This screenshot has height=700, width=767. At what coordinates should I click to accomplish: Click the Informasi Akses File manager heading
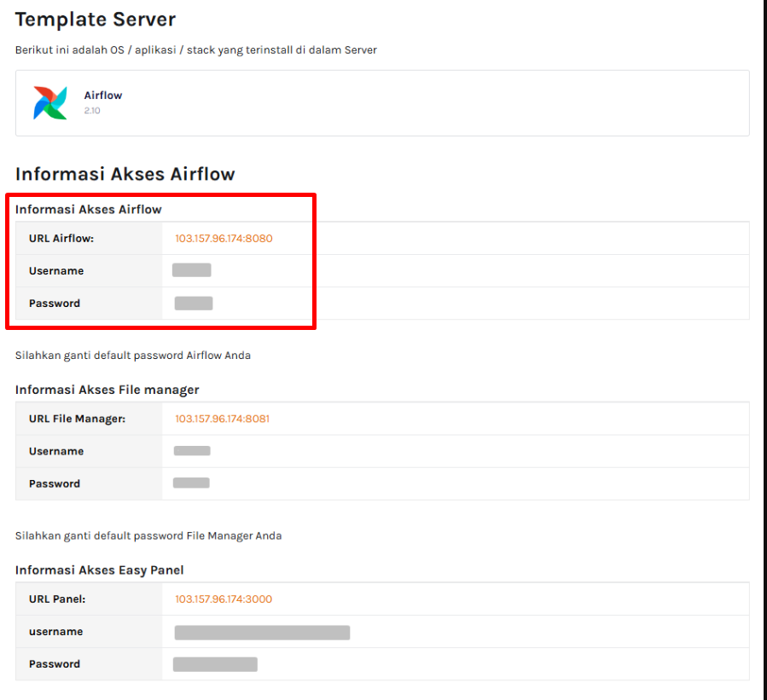[x=107, y=390]
